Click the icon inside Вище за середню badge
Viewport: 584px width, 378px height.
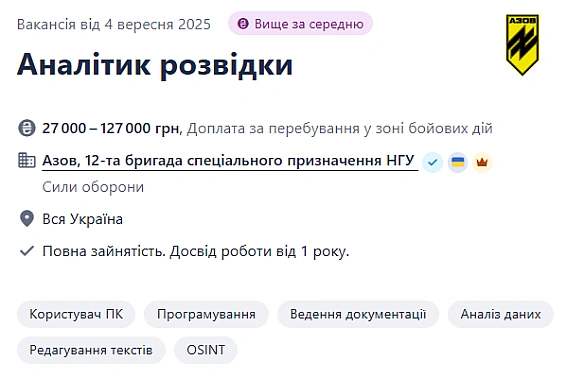click(243, 24)
